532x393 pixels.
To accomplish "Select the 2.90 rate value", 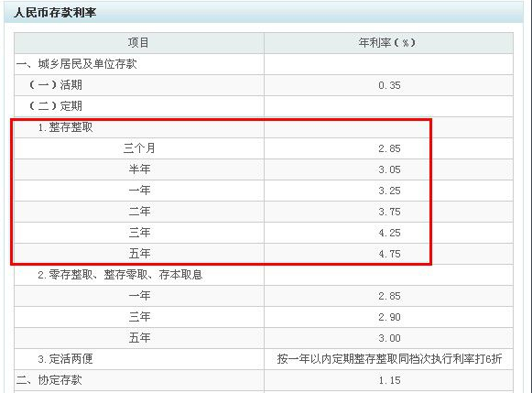I will tap(389, 317).
